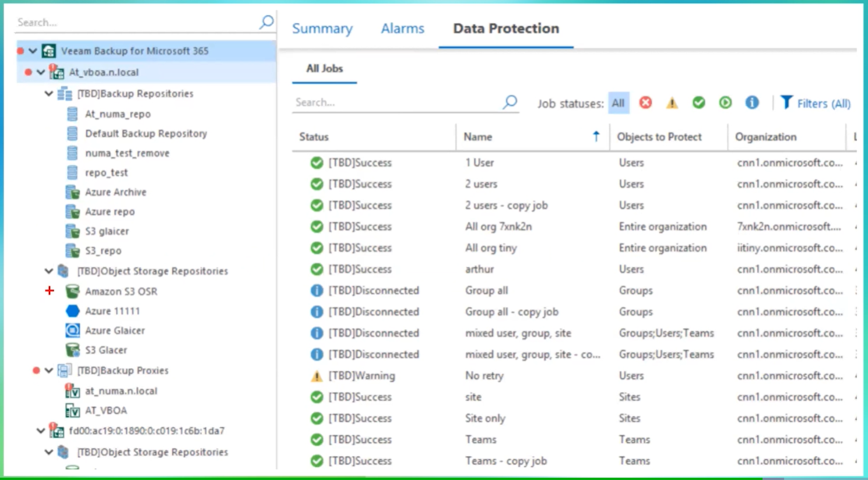Select the 'Site only' job row
868x480 pixels.
click(574, 418)
